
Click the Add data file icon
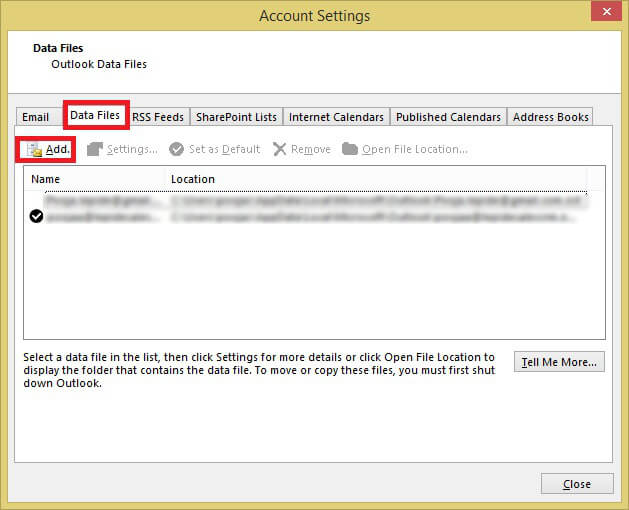click(34, 149)
